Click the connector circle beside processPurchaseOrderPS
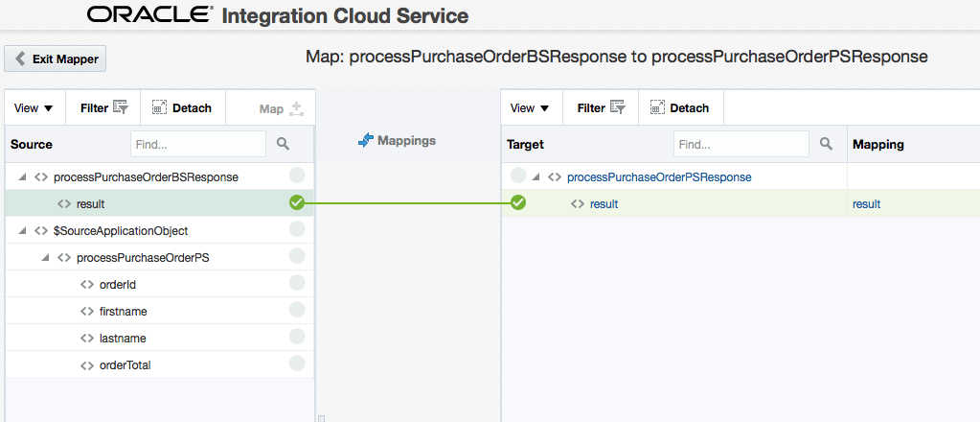 tap(297, 255)
